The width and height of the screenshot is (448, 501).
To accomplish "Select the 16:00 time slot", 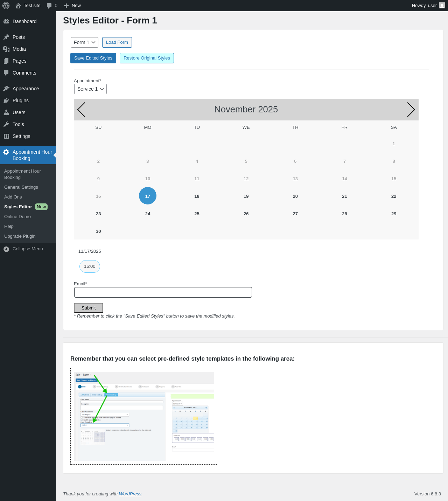I will tap(90, 266).
